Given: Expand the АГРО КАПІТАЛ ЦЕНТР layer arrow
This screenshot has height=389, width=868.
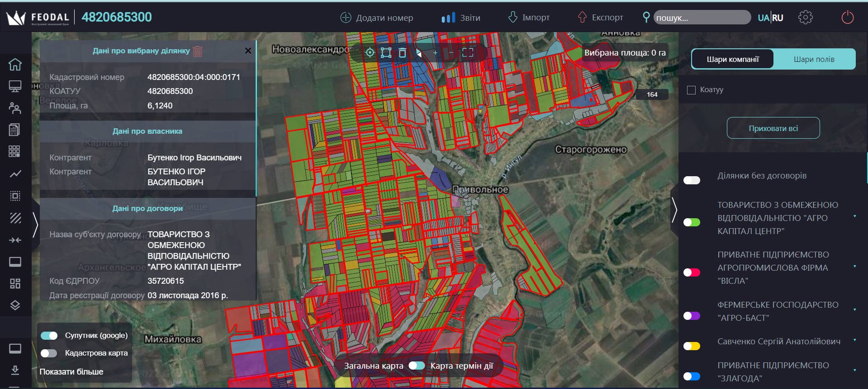Looking at the screenshot, I should (x=854, y=216).
